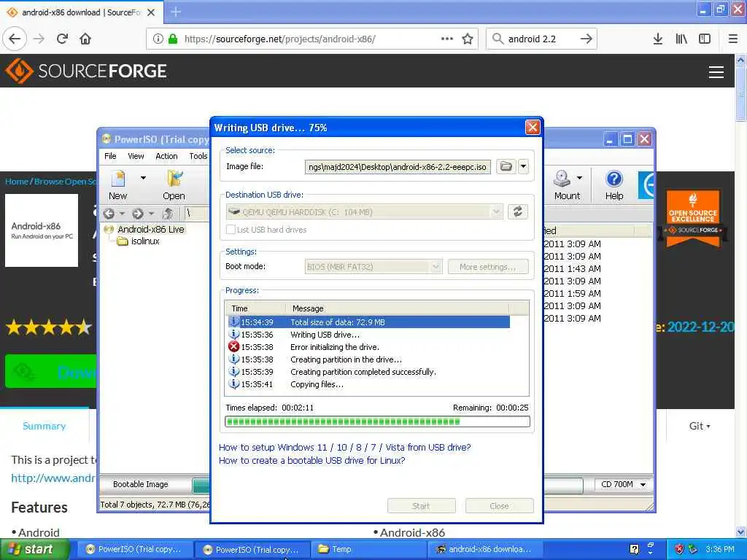The image size is (747, 560).
Task: Open How to setup Windows from USB link
Action: [x=344, y=447]
